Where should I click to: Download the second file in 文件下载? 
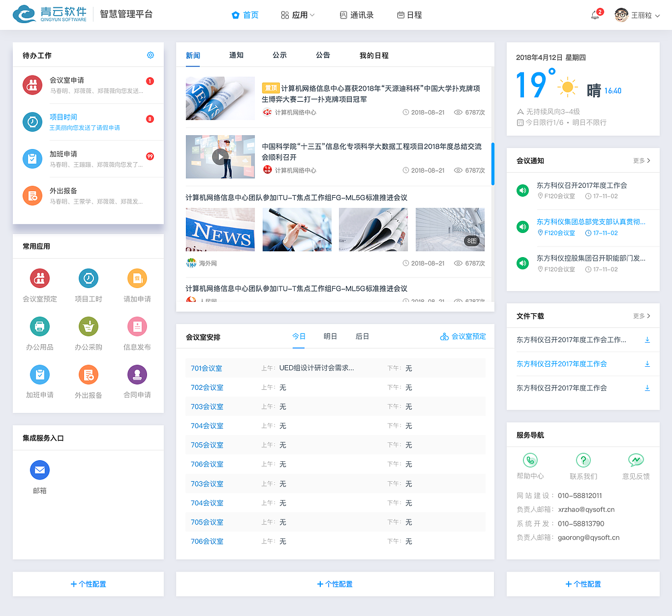(647, 364)
